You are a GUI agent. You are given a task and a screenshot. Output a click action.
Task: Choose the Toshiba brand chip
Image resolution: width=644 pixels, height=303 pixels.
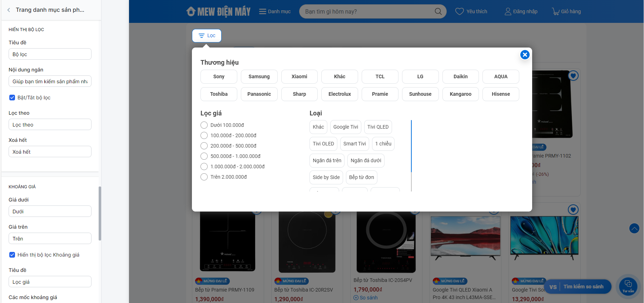(219, 94)
